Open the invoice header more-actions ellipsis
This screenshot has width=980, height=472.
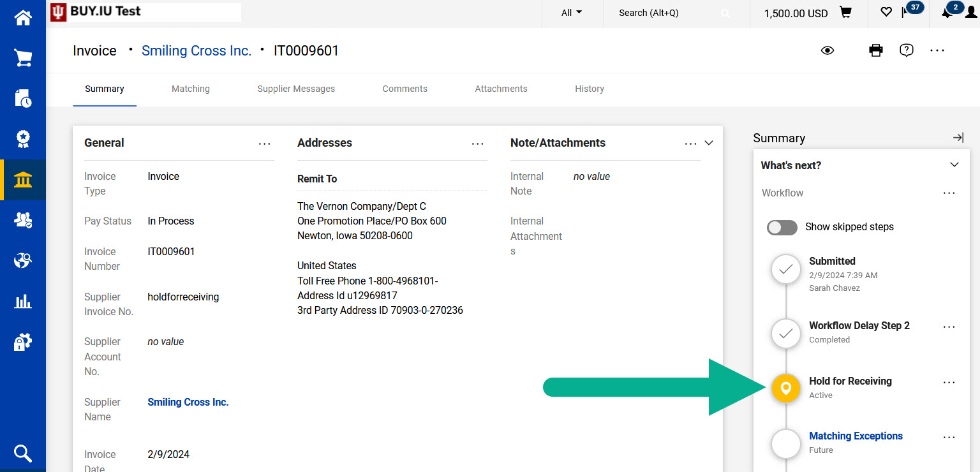[x=937, y=50]
